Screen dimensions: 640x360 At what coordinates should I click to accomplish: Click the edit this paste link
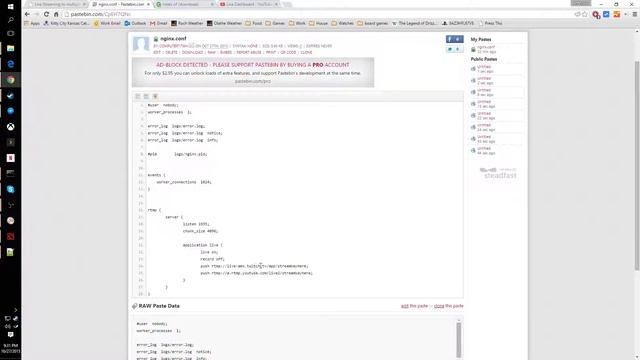pos(414,306)
